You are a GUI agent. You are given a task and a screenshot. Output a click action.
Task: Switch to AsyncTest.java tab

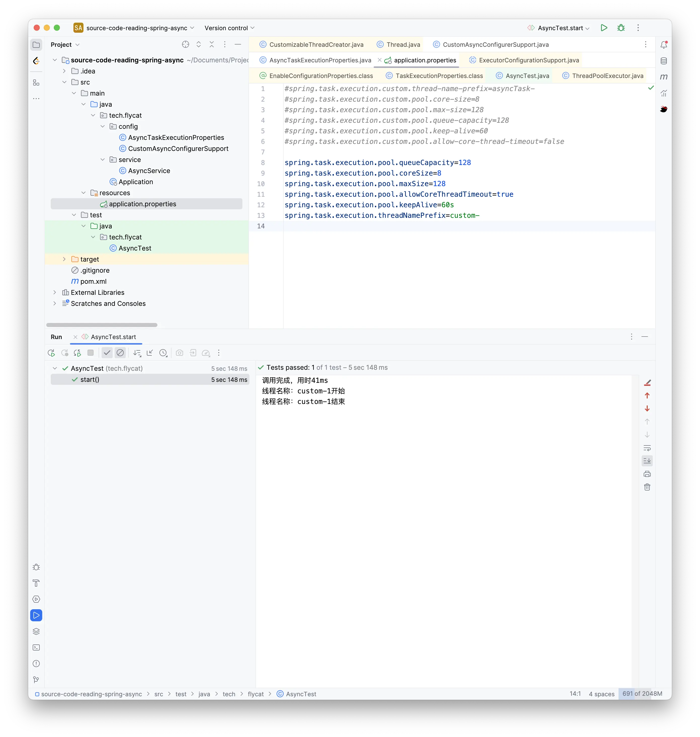[x=522, y=76]
